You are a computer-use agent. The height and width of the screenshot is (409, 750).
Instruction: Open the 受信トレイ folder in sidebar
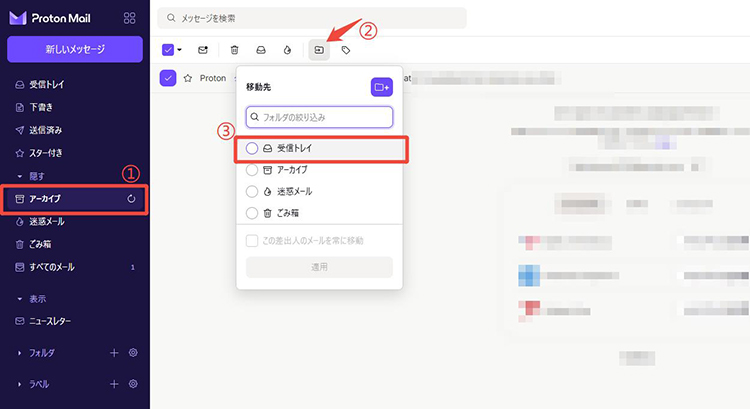[75, 85]
